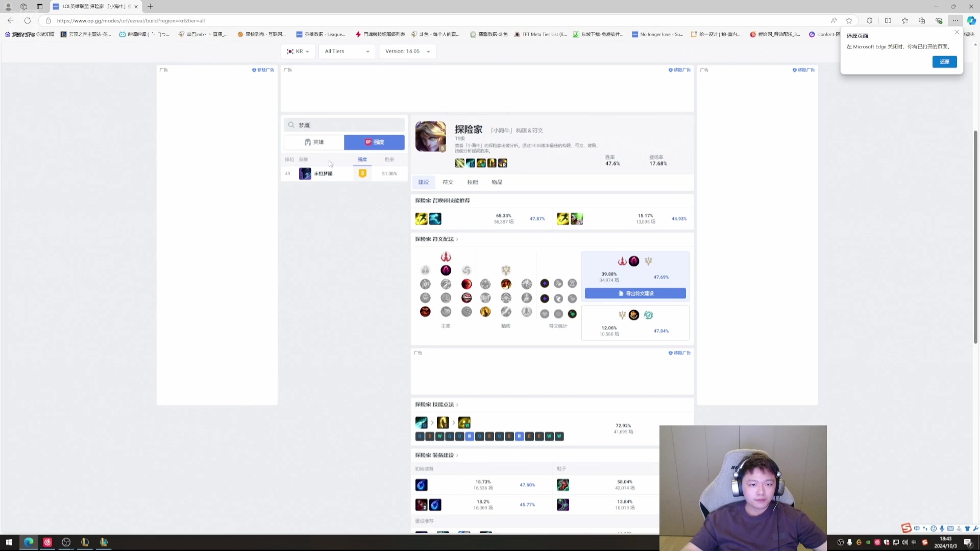Image resolution: width=980 pixels, height=551 pixels.
Task: Open Read aloud icon in address bar
Action: point(834,20)
